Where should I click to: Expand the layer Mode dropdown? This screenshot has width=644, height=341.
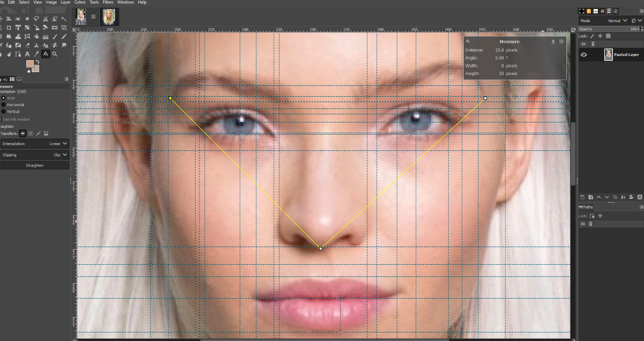click(617, 21)
